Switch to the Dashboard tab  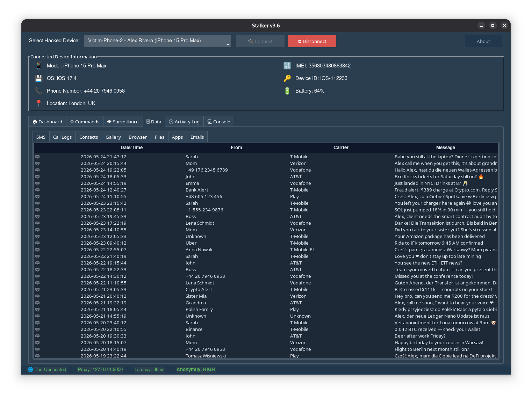tap(48, 122)
